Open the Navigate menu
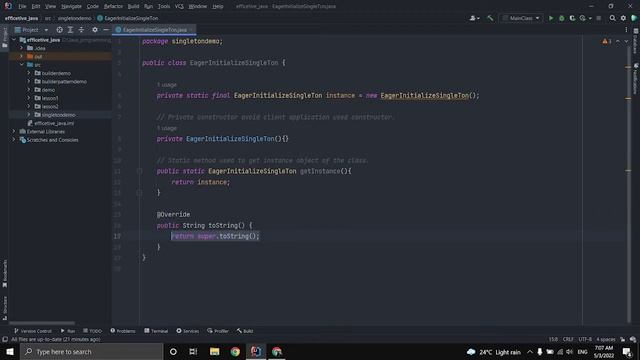Screen dimensions: 640x360 [71, 6]
